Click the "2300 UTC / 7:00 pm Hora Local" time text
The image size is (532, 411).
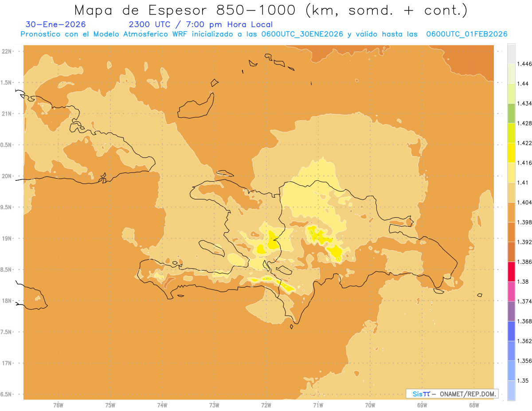coord(200,25)
